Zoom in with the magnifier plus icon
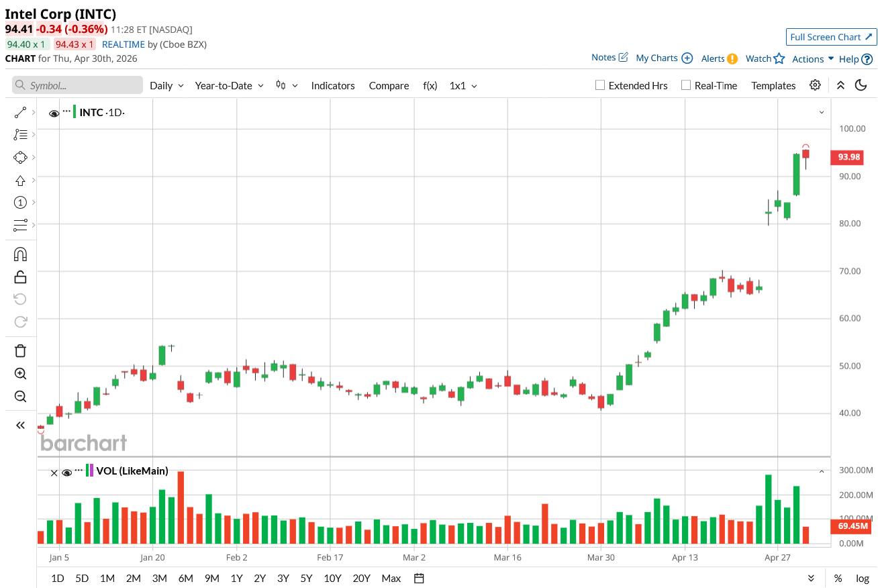The image size is (878, 588). point(20,373)
